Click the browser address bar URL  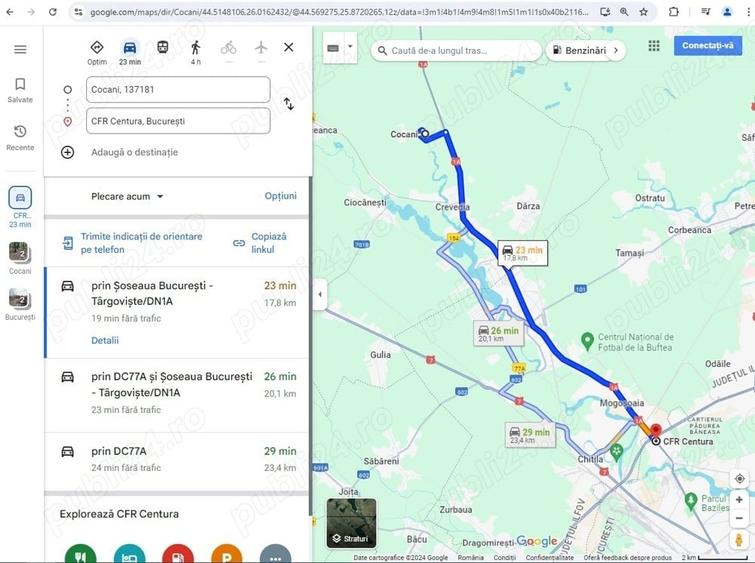click(x=339, y=12)
